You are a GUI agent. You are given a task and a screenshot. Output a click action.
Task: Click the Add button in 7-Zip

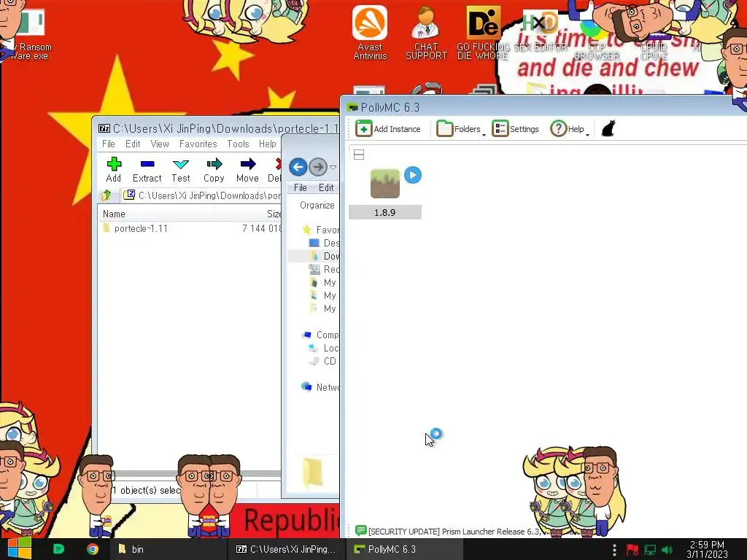tap(113, 170)
